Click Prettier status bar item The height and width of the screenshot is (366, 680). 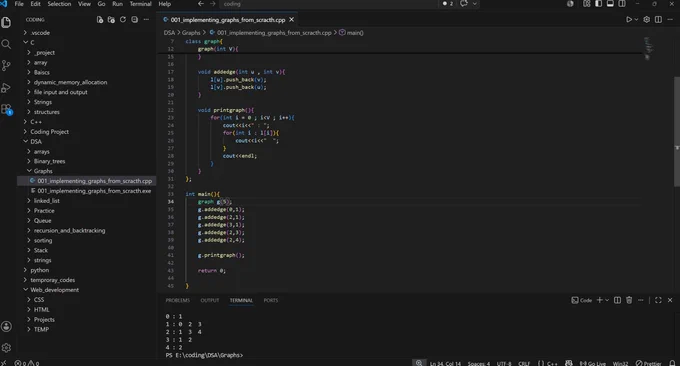tap(648, 363)
